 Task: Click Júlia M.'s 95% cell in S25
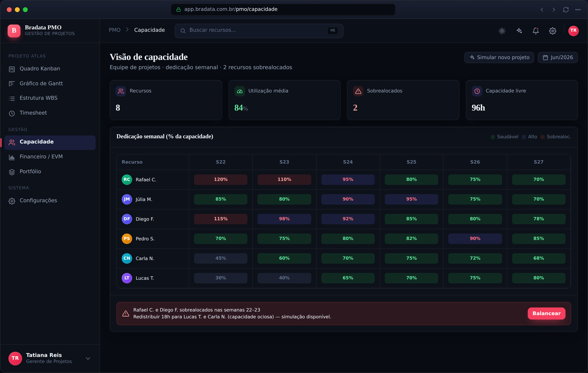coord(411,199)
